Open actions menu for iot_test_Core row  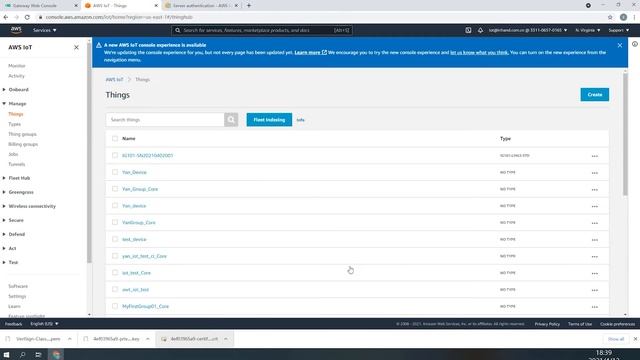595,273
